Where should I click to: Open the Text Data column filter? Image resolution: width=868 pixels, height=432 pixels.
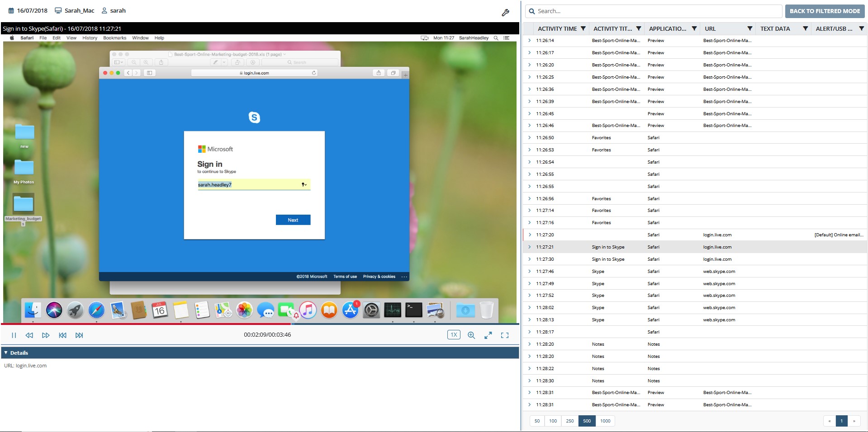(x=806, y=28)
